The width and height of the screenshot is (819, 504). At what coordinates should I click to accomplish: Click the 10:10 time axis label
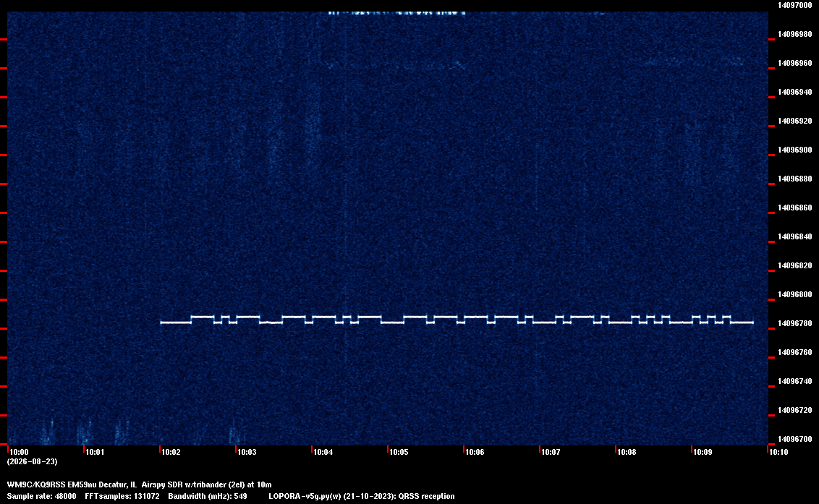click(x=778, y=452)
